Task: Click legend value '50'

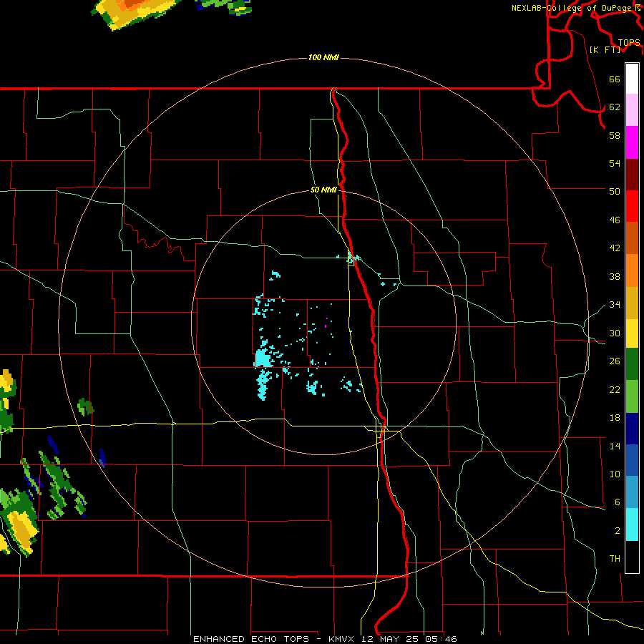Action: (x=615, y=192)
